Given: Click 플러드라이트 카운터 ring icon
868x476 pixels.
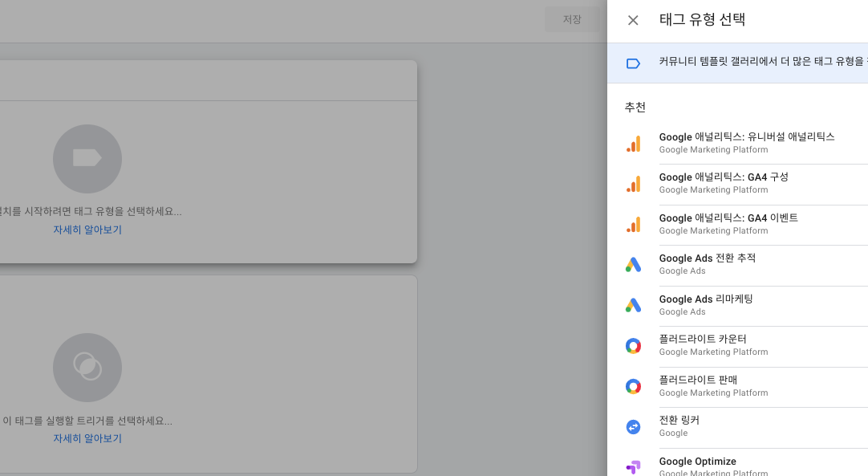Looking at the screenshot, I should 633,346.
